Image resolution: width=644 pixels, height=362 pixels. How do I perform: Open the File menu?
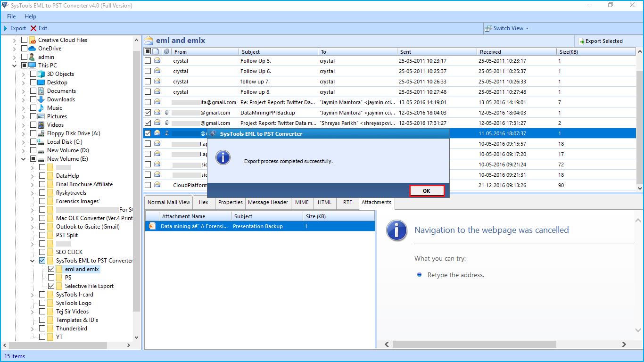11,16
